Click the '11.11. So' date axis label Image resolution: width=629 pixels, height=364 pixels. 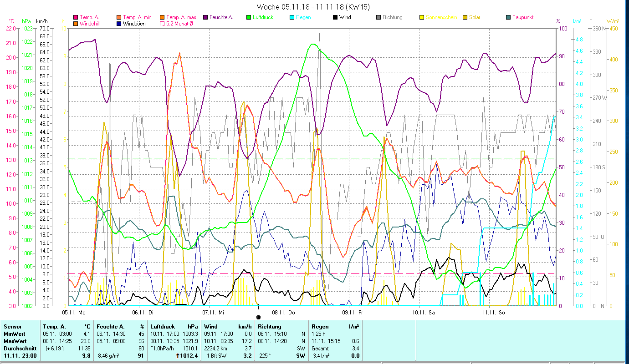(494, 312)
